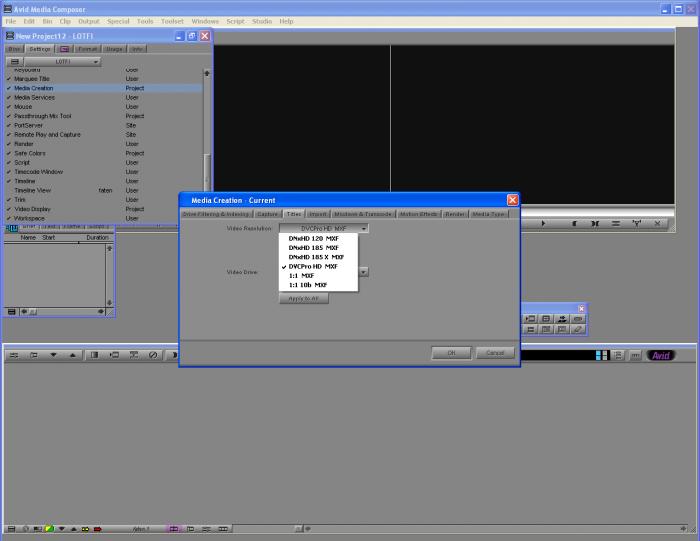Open the Info tab in project window
This screenshot has width=700, height=541.
coord(137,49)
